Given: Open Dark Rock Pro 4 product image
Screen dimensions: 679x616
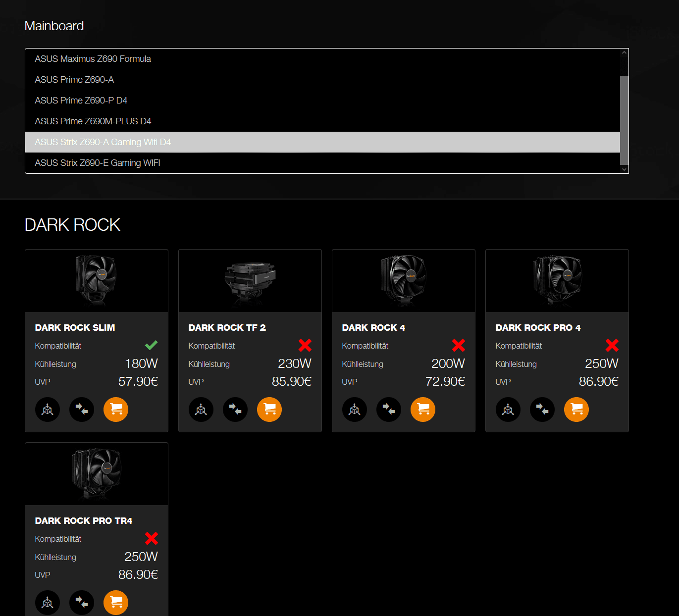Looking at the screenshot, I should [x=557, y=281].
